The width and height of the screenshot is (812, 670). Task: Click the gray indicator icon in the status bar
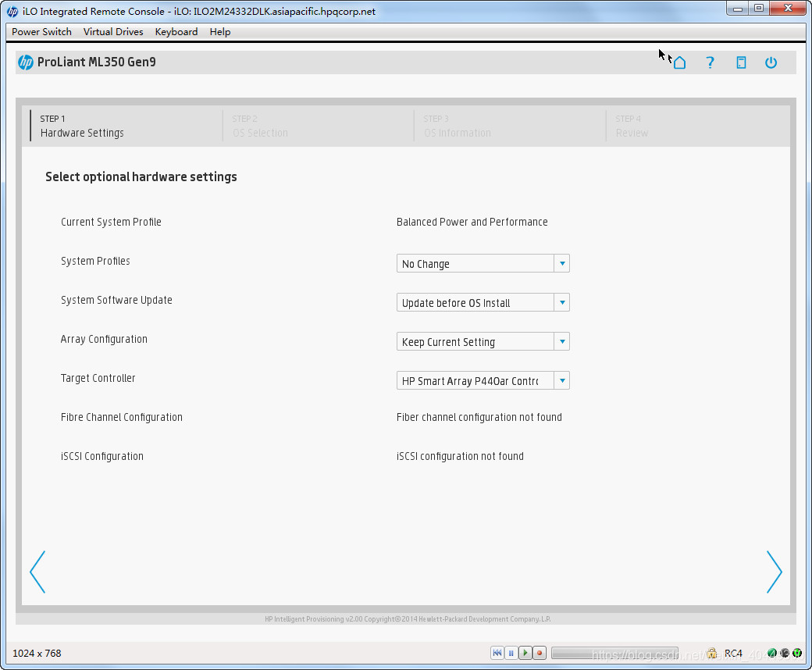coord(785,653)
